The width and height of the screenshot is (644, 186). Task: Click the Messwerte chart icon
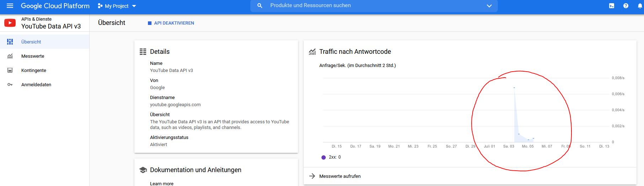tap(10, 56)
